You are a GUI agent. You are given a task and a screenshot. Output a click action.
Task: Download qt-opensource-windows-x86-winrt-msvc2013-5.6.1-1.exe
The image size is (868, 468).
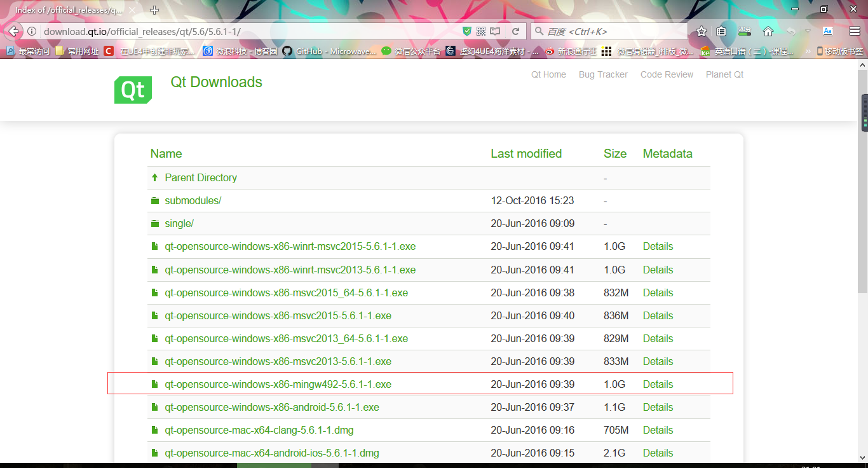(290, 270)
